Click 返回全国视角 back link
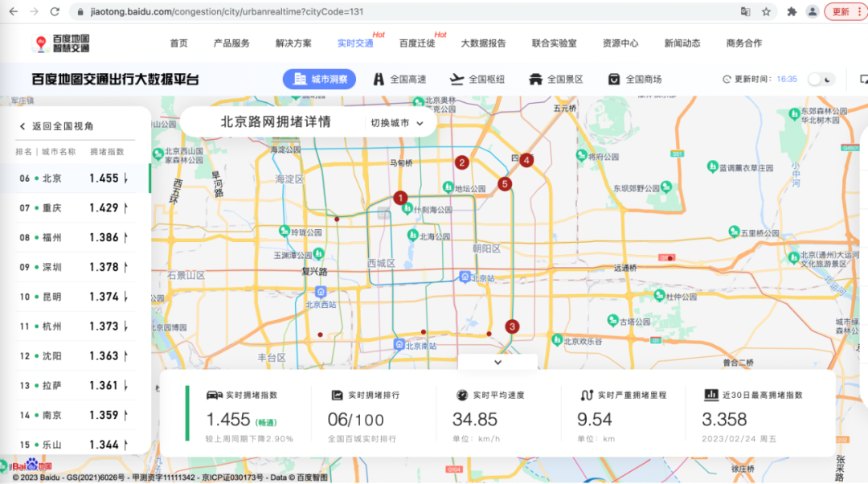Screen dimensions: 868x484 56,126
